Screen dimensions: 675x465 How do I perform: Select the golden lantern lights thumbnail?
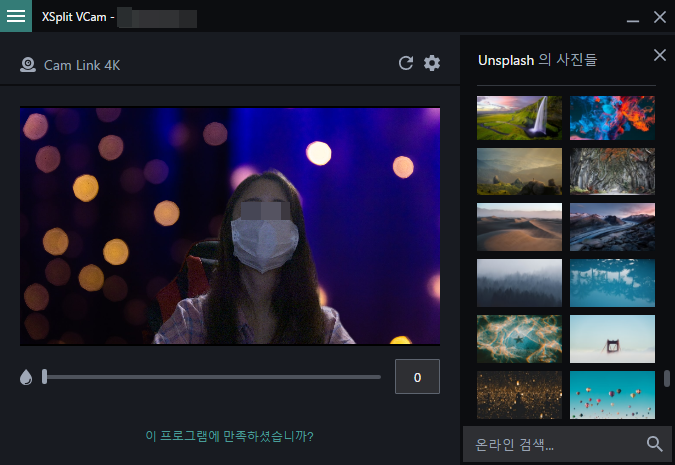[519, 395]
